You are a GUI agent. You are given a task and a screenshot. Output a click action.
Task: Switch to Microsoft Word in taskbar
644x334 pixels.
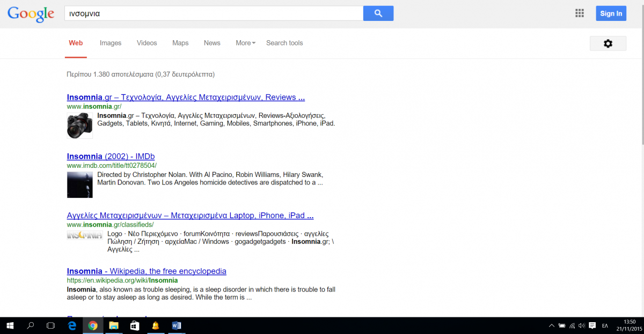click(177, 325)
